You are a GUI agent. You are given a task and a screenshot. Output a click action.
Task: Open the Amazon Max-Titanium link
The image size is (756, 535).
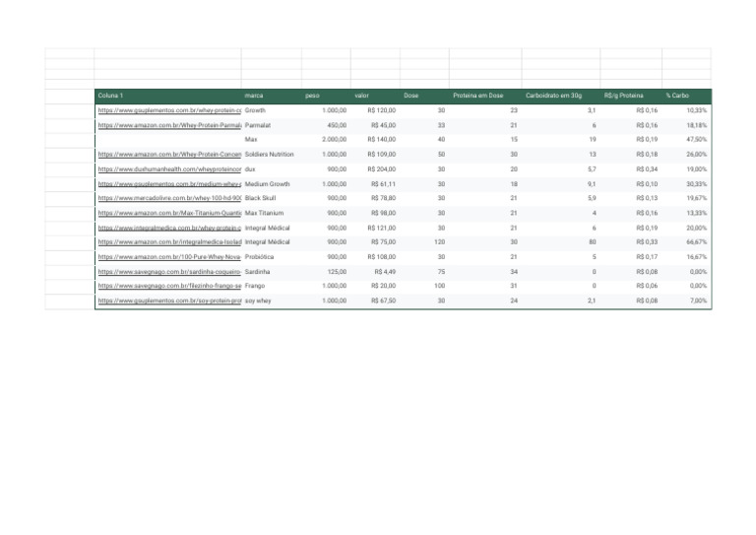tap(169, 213)
